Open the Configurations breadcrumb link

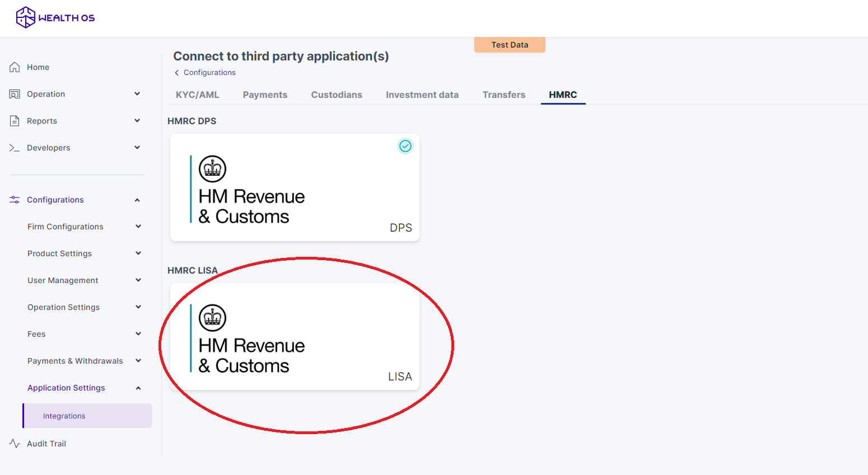[209, 73]
